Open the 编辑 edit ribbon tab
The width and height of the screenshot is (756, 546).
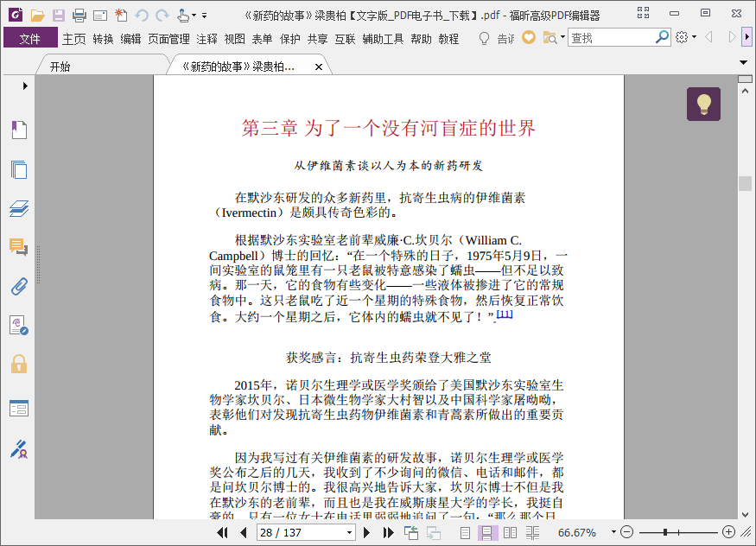130,39
